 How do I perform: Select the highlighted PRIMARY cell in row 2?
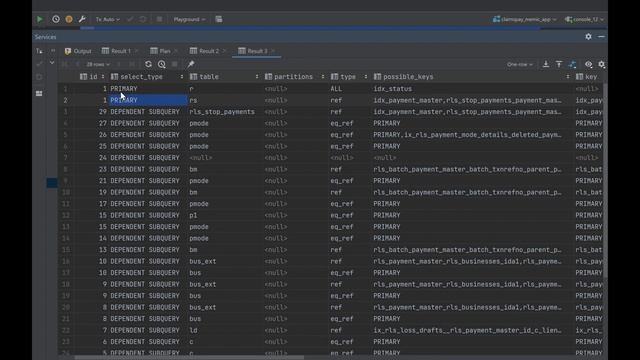coord(148,100)
